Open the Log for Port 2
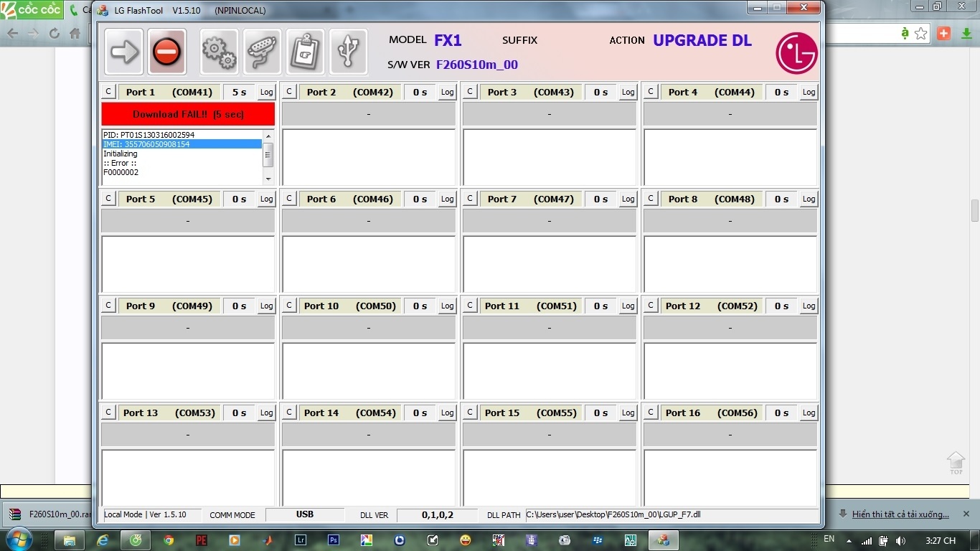Image resolution: width=980 pixels, height=551 pixels. [448, 92]
